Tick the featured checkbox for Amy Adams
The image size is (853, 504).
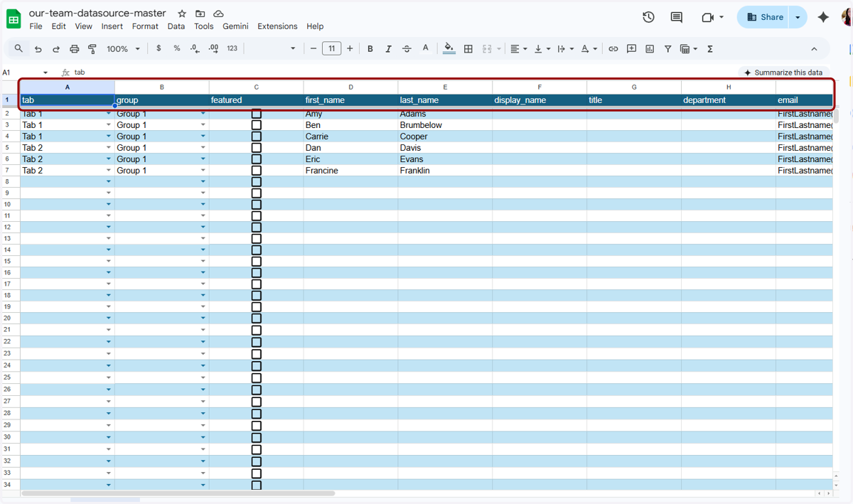coord(257,114)
